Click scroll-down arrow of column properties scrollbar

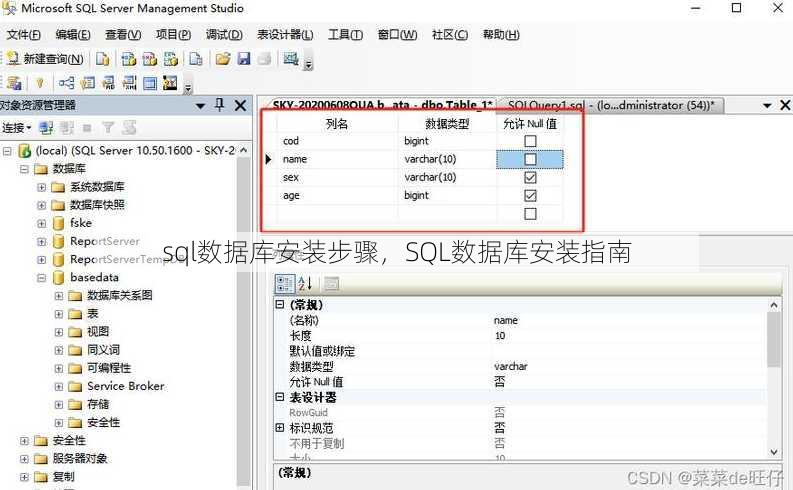(x=774, y=452)
